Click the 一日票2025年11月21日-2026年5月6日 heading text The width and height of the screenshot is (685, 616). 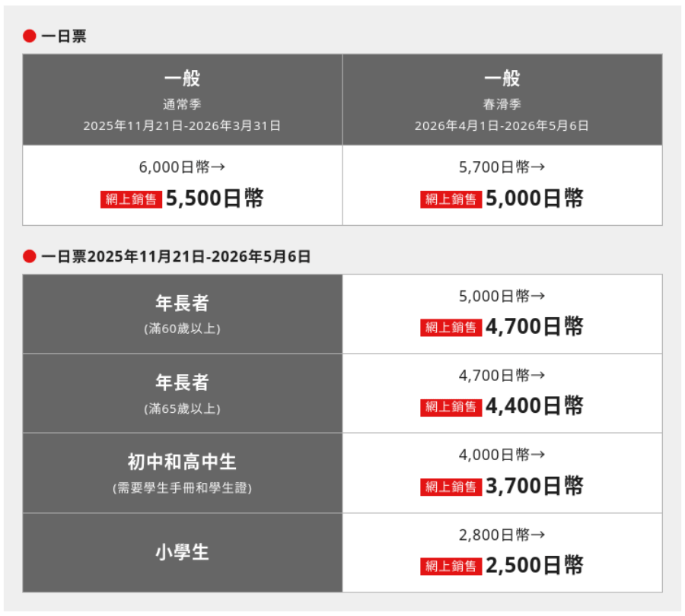(x=176, y=257)
